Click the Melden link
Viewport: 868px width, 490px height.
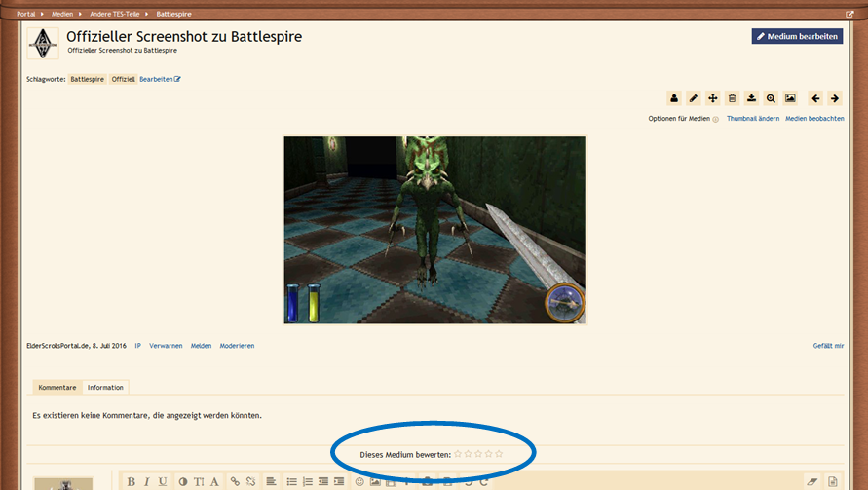pyautogui.click(x=201, y=346)
